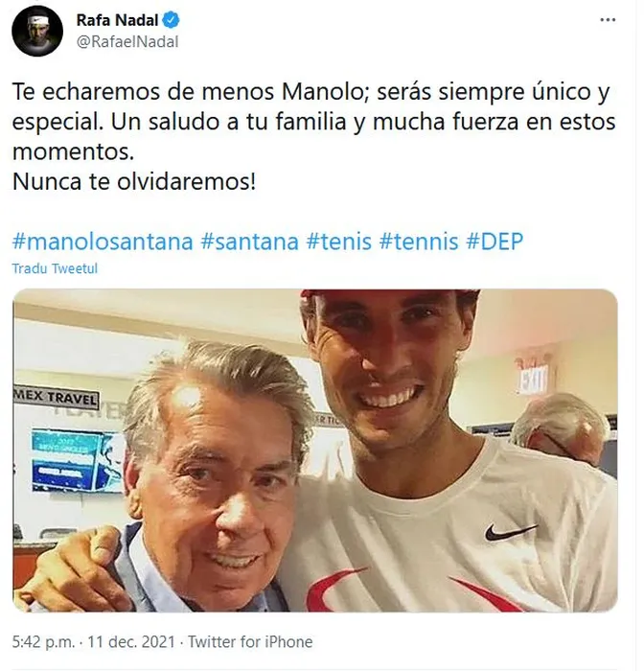Open the #manolosantana hashtag
Screen dimensions: 644x671
(103, 242)
